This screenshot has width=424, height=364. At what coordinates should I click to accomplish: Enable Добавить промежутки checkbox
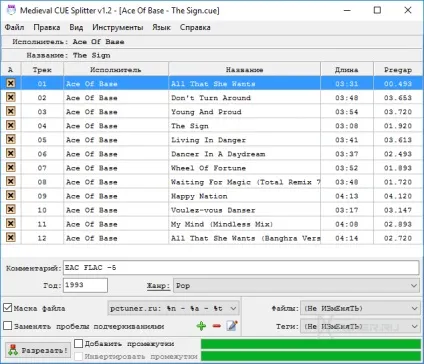coord(78,343)
